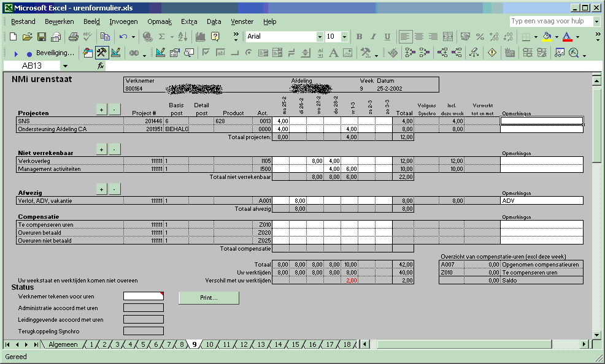Apply the currency style
The width and height of the screenshot is (605, 364).
[x=465, y=37]
